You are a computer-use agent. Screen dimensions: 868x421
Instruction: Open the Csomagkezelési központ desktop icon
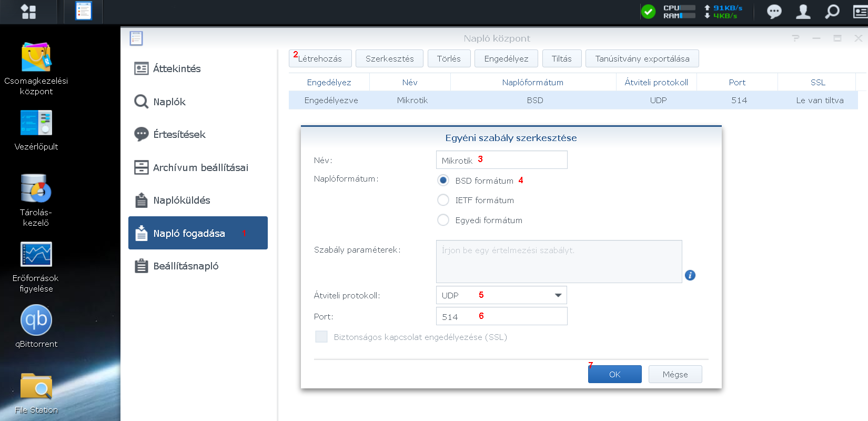36,57
